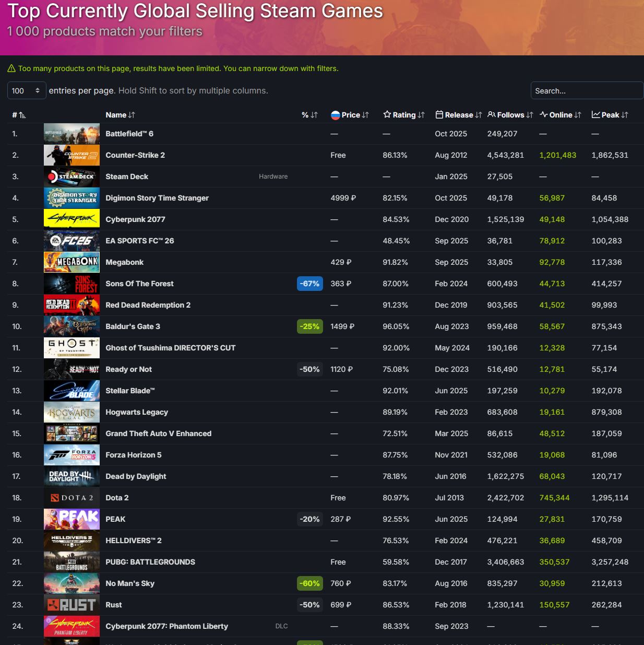This screenshot has width=644, height=645.
Task: Open Ghost of Tsushima DIRECTOR'S CUT link
Action: coord(170,348)
